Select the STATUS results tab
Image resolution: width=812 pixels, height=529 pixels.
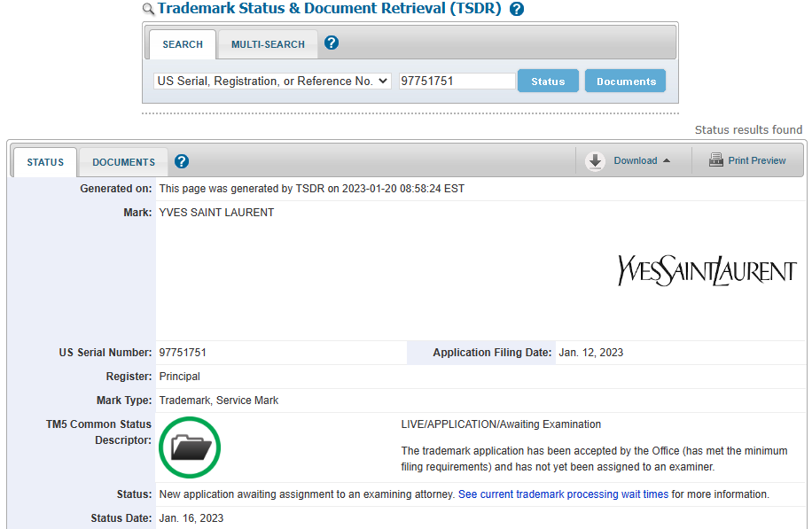click(45, 162)
